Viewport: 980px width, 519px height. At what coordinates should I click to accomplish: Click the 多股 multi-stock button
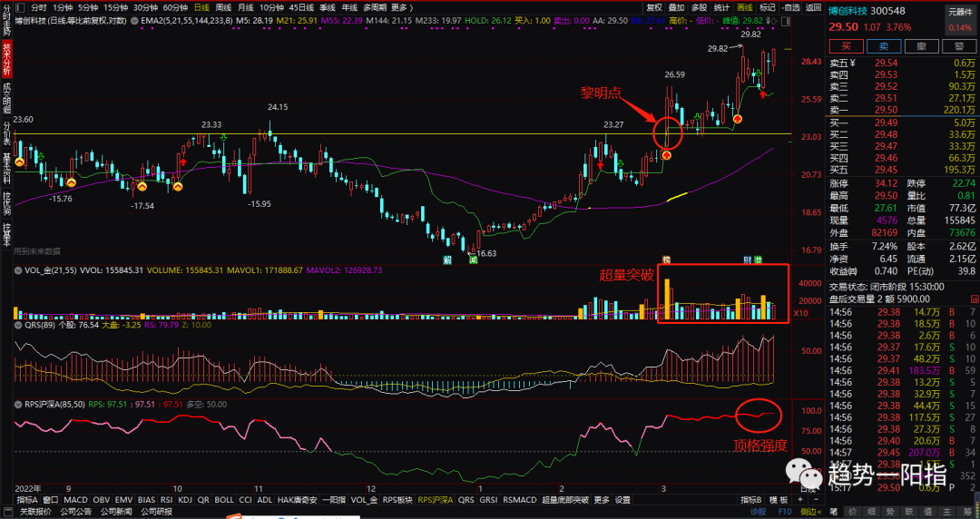coord(700,7)
